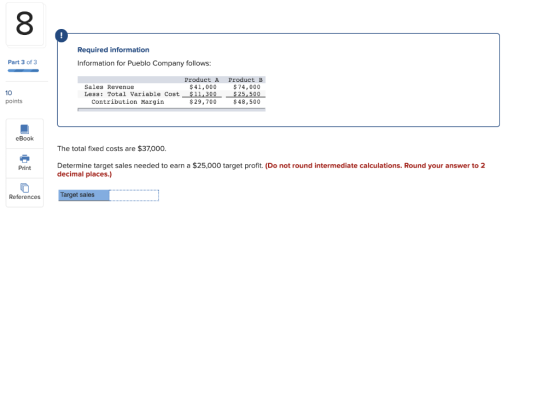This screenshot has width=560, height=410.
Task: Click the $11,300 variable cost cell
Action: (x=203, y=94)
